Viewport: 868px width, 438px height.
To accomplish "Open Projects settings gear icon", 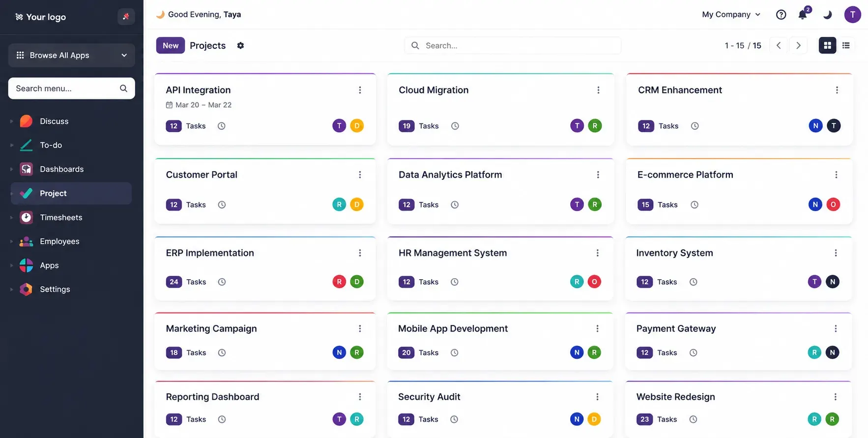I will 240,45.
